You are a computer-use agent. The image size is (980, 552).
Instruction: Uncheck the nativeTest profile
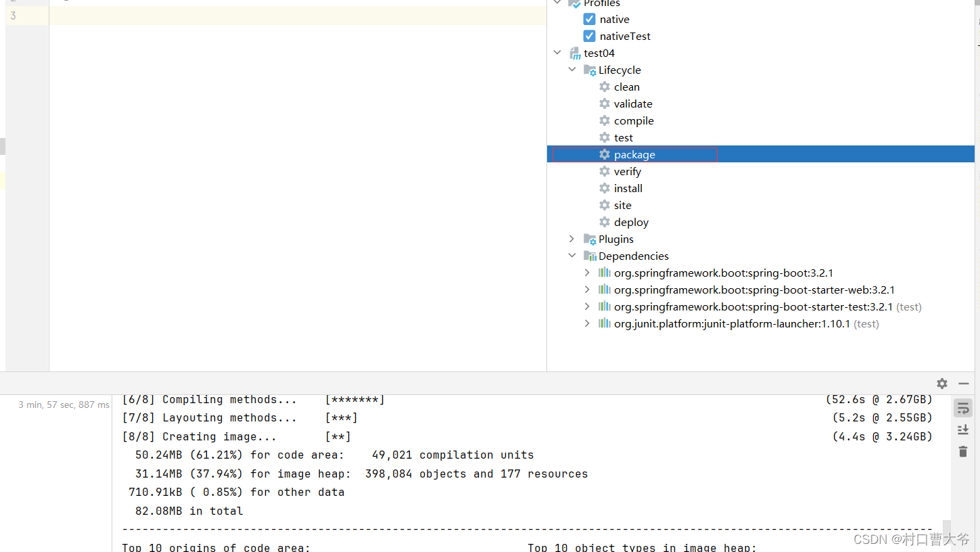coord(589,36)
